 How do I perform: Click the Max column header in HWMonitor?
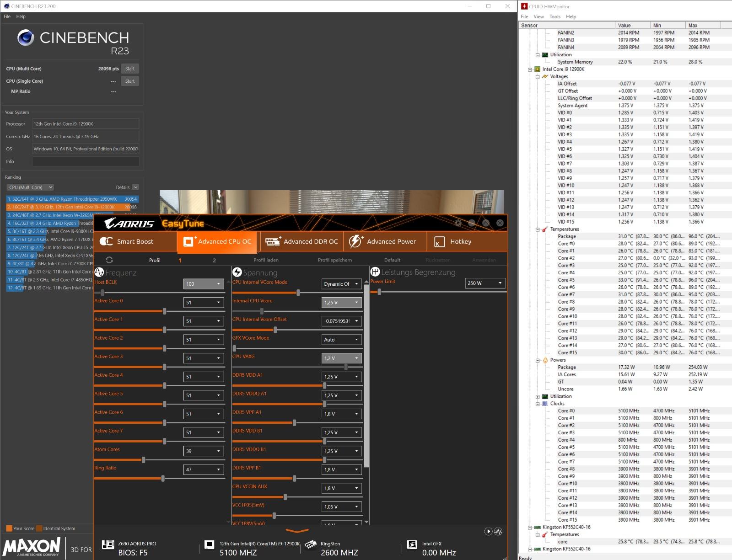pos(703,25)
